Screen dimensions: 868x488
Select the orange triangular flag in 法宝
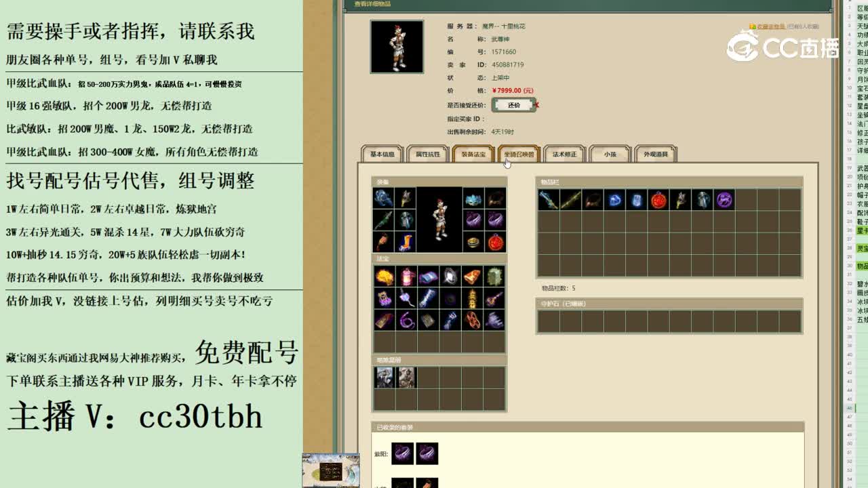(x=472, y=276)
